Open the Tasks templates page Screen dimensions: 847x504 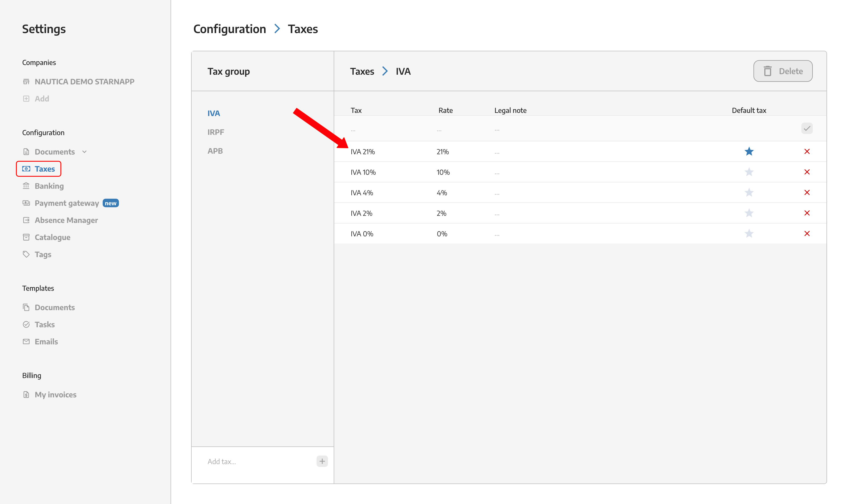(x=44, y=324)
